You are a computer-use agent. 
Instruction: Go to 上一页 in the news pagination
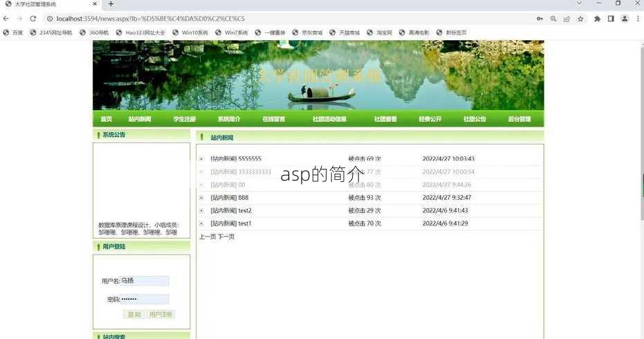pyautogui.click(x=208, y=237)
